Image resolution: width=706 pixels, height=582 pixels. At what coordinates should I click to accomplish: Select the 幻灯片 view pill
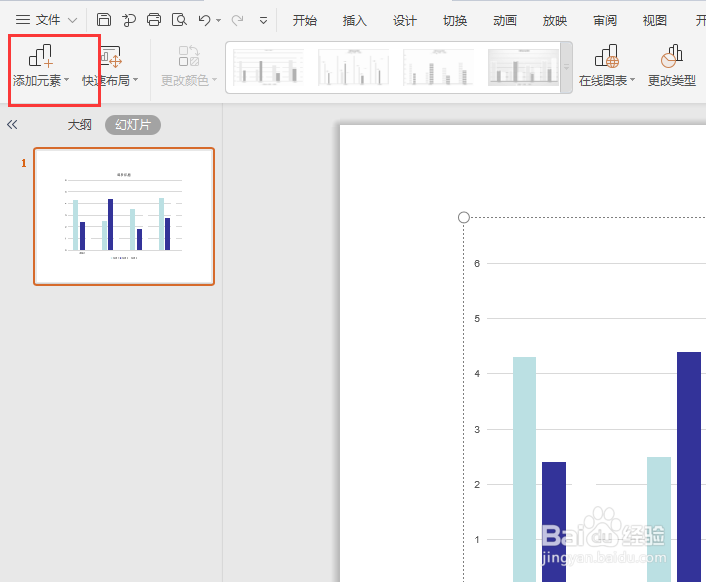click(x=133, y=125)
